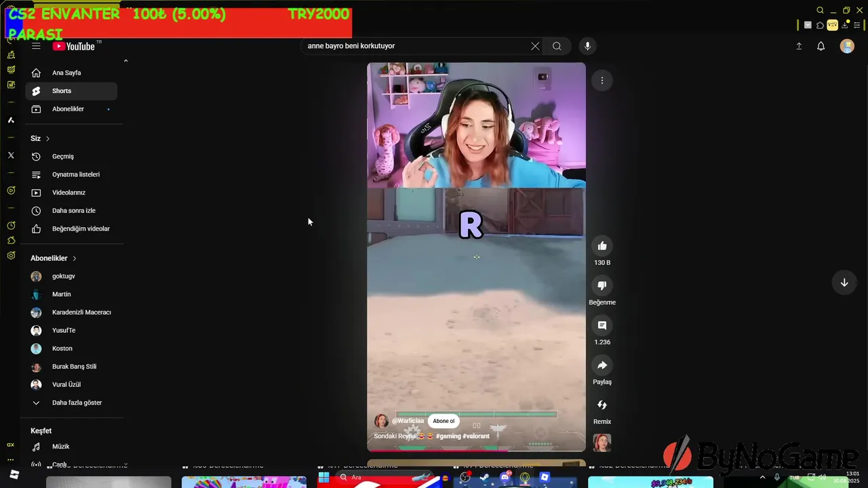Open Karadenizli Maceracı channel
The image size is (868, 488).
[71, 312]
